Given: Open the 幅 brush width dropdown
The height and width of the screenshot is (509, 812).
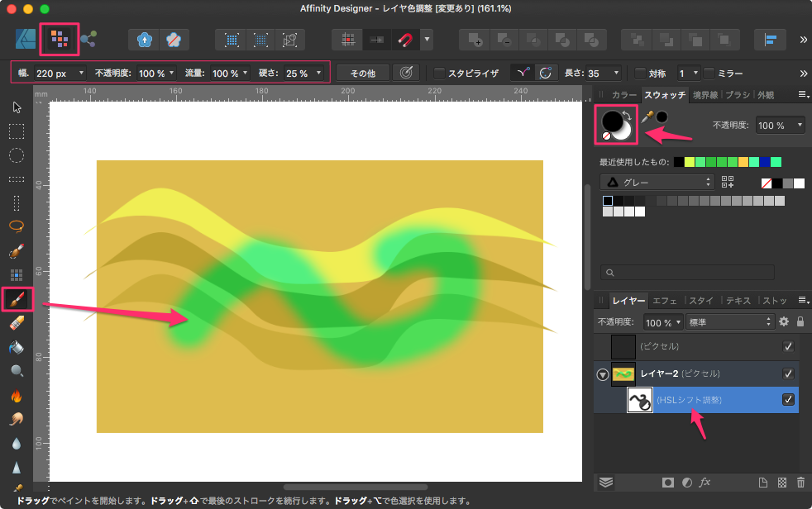Looking at the screenshot, I should pos(81,74).
